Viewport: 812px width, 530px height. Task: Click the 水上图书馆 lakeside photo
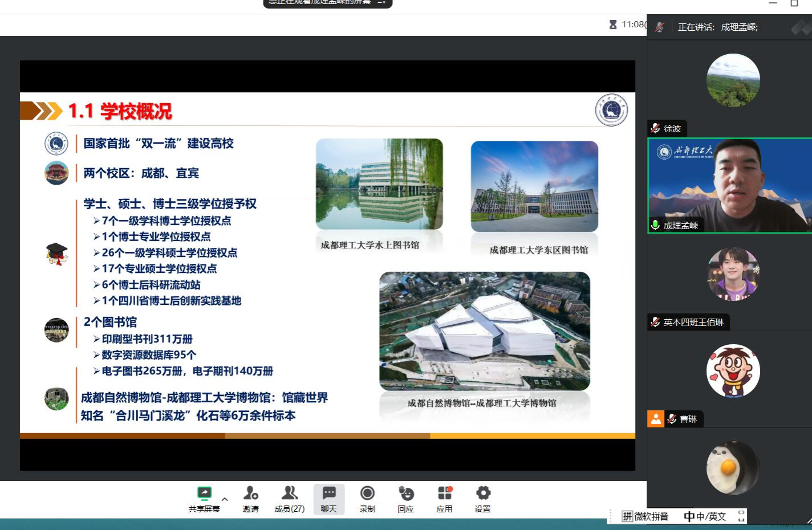click(x=379, y=184)
